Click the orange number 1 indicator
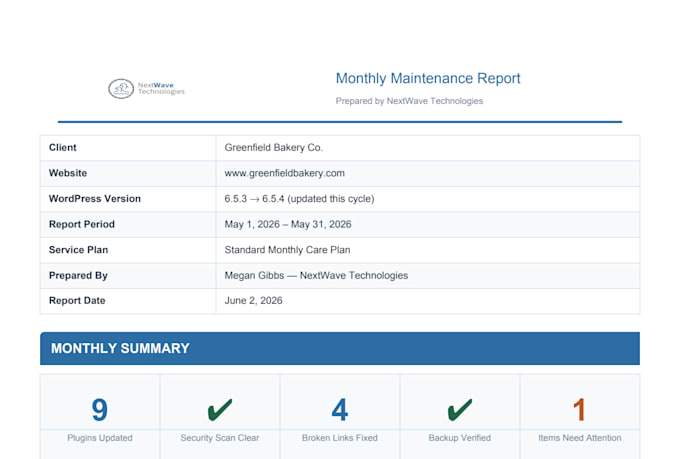The width and height of the screenshot is (680, 459). (x=579, y=410)
